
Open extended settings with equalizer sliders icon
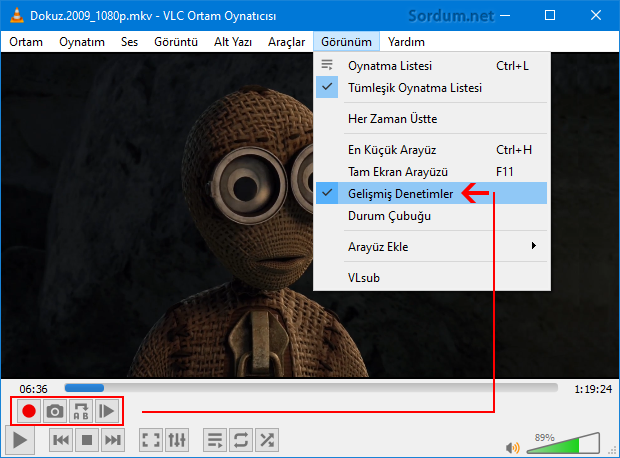pyautogui.click(x=177, y=440)
